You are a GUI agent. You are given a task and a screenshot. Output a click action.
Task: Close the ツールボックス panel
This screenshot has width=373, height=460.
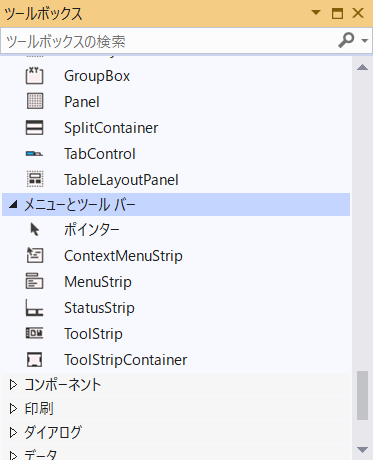[358, 13]
